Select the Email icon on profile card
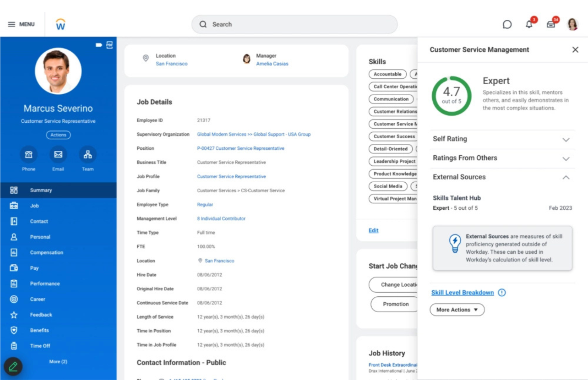 point(58,155)
